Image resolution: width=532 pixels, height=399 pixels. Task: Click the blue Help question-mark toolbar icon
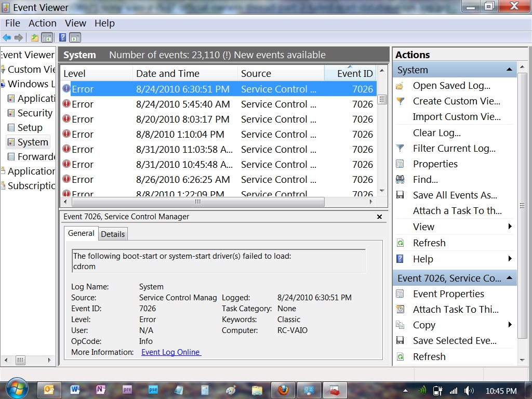[62, 37]
